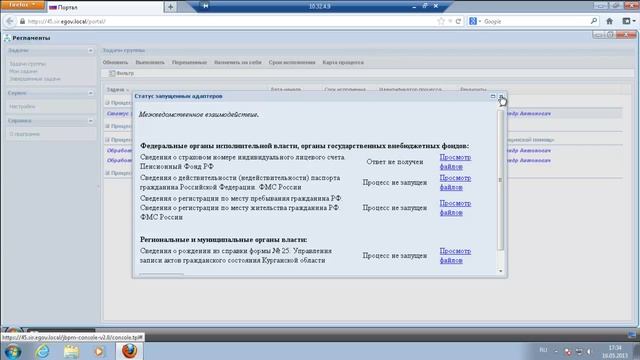Open Windows Media Player from the taskbar
This screenshot has width=640, height=360.
point(99,351)
